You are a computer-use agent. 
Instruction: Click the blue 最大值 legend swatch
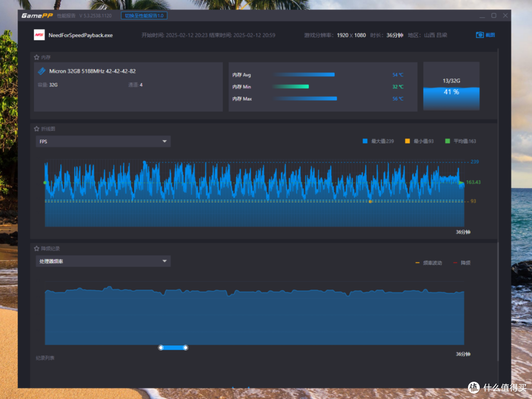(x=365, y=141)
